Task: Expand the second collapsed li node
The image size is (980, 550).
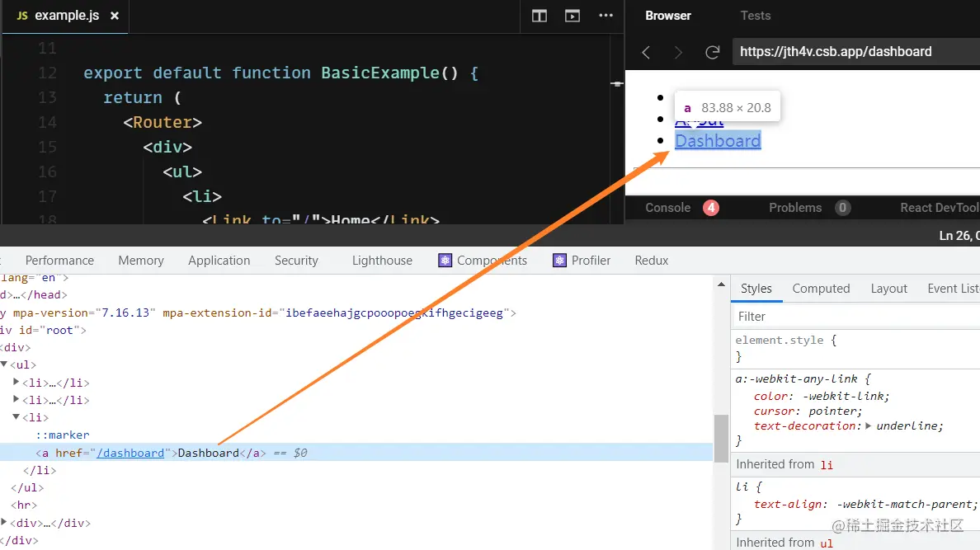Action: coord(16,399)
